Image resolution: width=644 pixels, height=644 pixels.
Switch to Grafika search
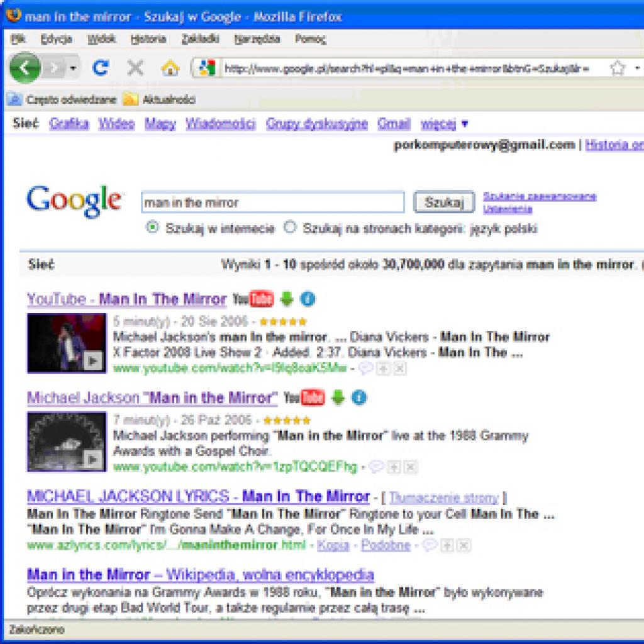pyautogui.click(x=69, y=124)
